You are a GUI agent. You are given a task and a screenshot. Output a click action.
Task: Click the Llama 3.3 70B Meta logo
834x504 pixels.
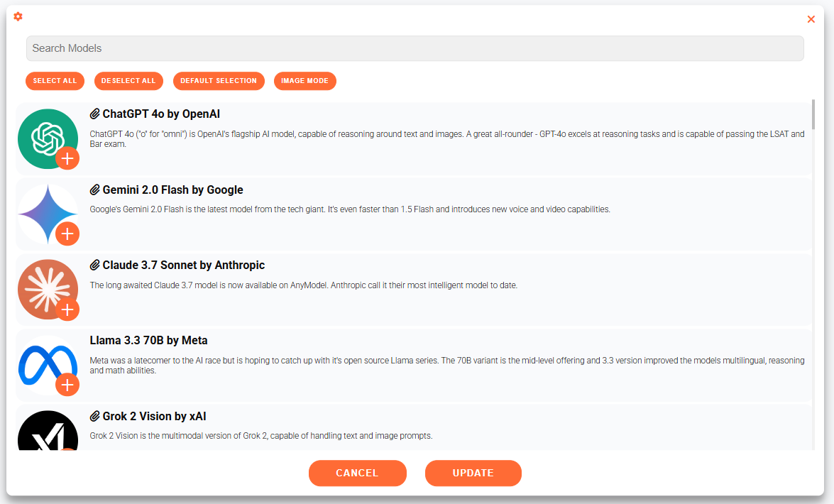click(48, 365)
